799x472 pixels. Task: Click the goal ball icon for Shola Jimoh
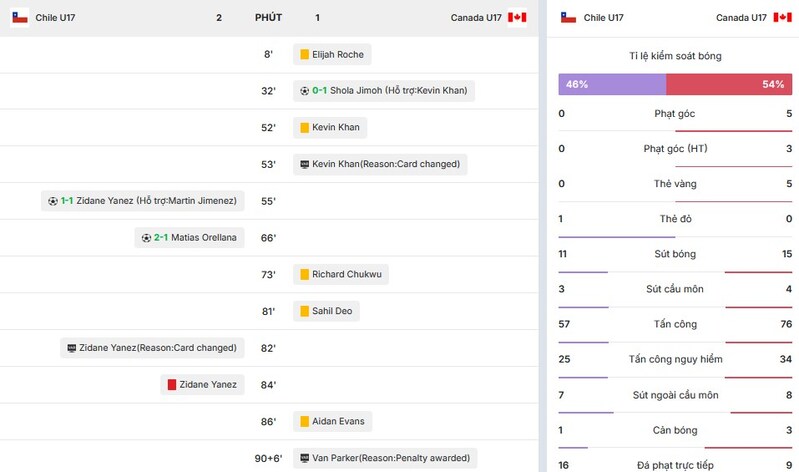pos(304,91)
